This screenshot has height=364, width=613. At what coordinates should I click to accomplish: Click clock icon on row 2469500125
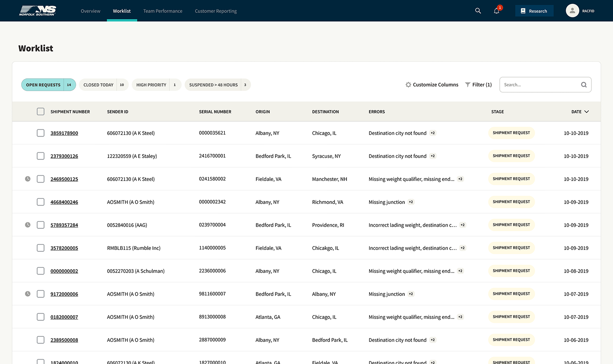coord(28,179)
